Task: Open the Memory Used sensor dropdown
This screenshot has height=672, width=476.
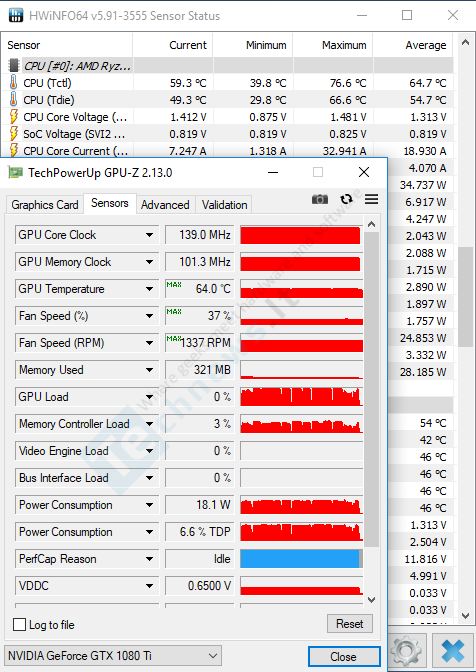Action: [149, 370]
